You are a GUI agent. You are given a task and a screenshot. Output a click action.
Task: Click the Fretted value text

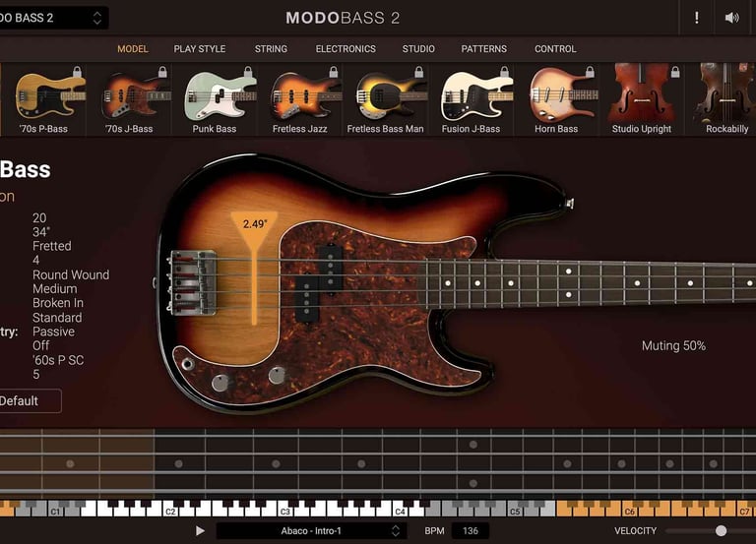[x=52, y=246]
